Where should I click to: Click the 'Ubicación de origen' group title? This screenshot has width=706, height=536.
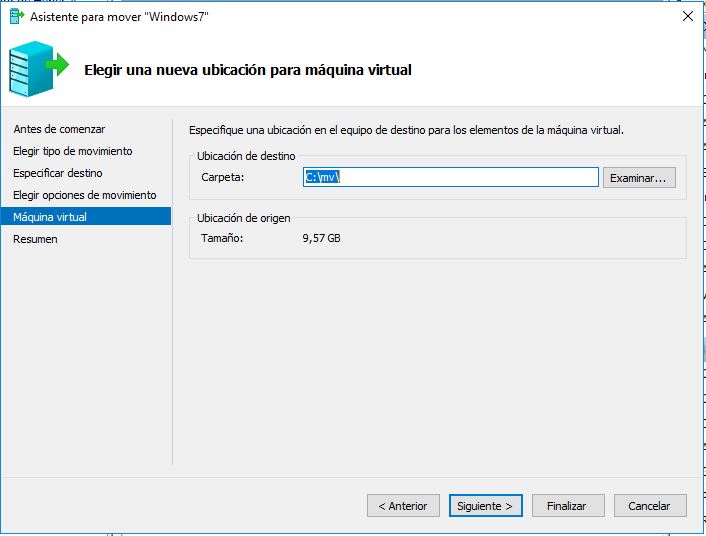point(244,218)
